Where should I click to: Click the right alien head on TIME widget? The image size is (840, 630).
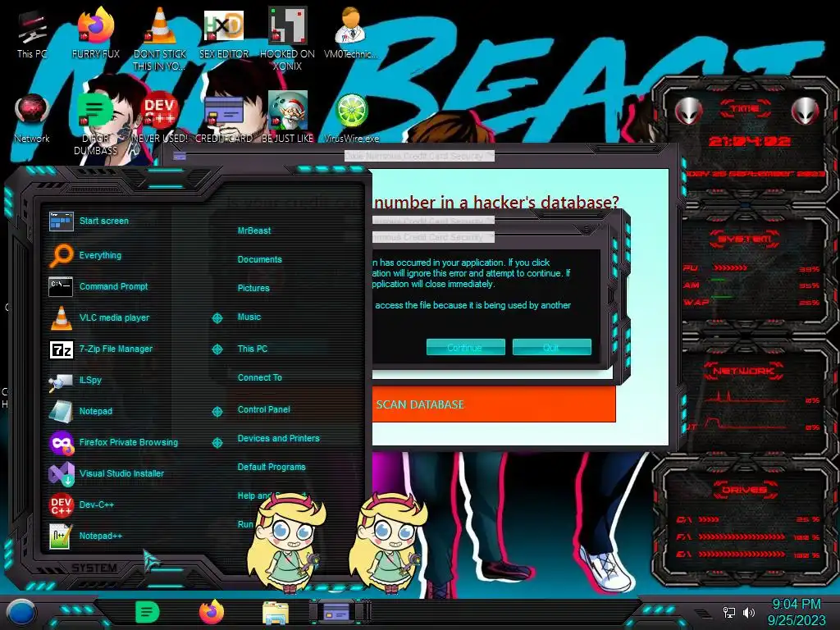(806, 112)
